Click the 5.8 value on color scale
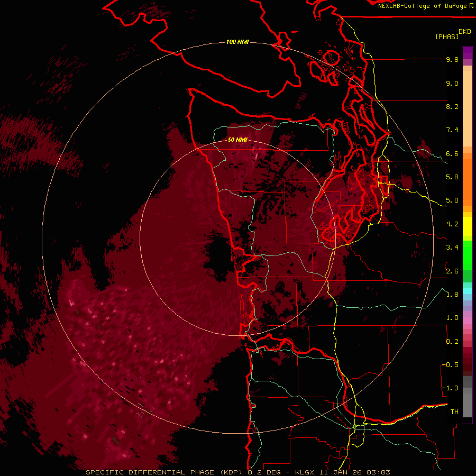Screen dimensions: 476x476 click(x=452, y=177)
